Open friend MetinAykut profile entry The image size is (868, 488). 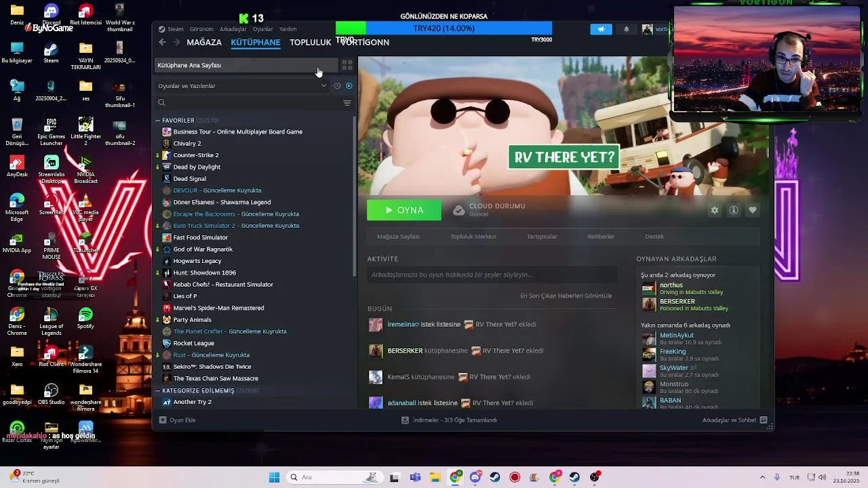(698, 339)
